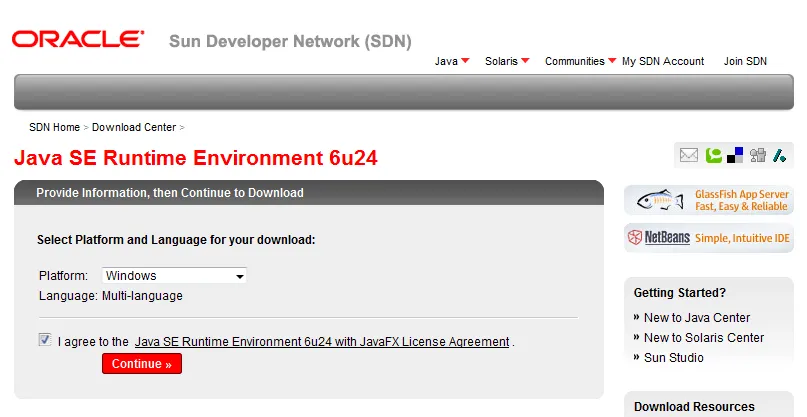Screen dimensions: 807x417
Task: Expand the Communities menu
Action: [581, 61]
